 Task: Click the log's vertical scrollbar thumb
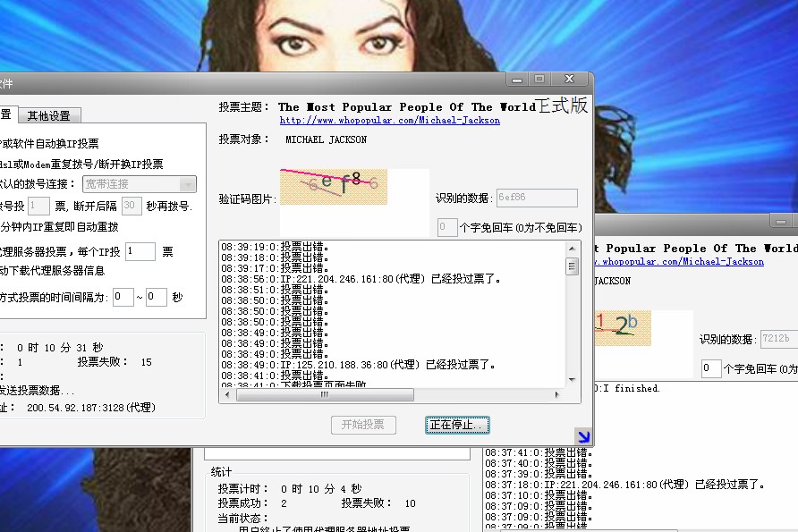572,266
